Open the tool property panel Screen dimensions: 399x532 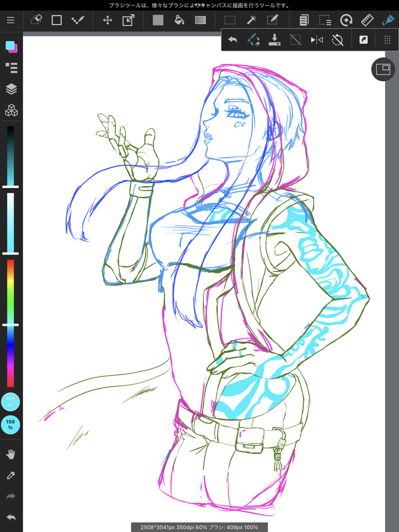pyautogui.click(x=11, y=68)
